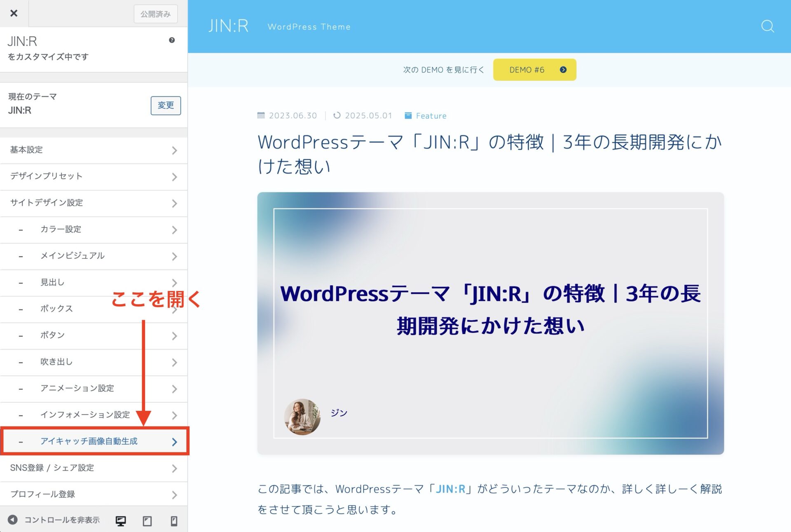791x532 pixels.
Task: Click the 2025.05.01 updated date
Action: [x=368, y=115]
